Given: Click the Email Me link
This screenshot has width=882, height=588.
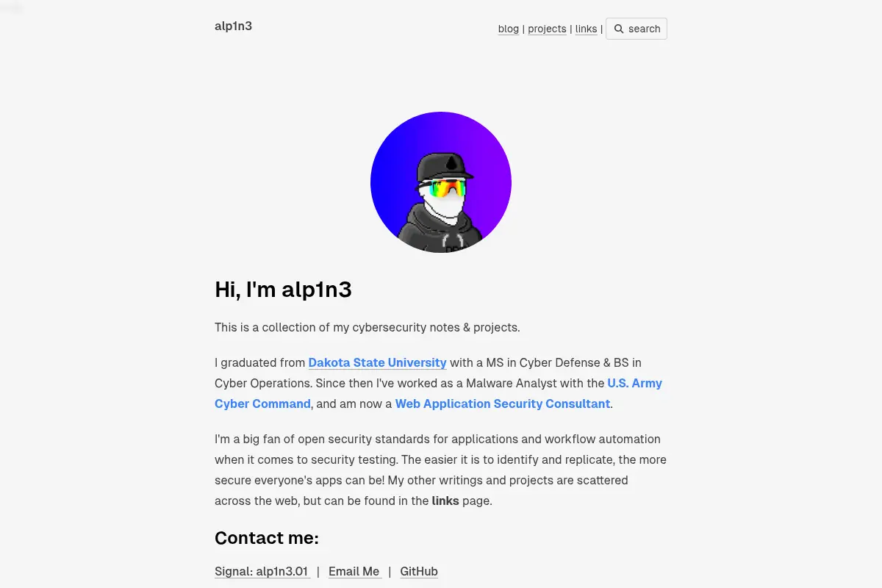Looking at the screenshot, I should tap(354, 571).
